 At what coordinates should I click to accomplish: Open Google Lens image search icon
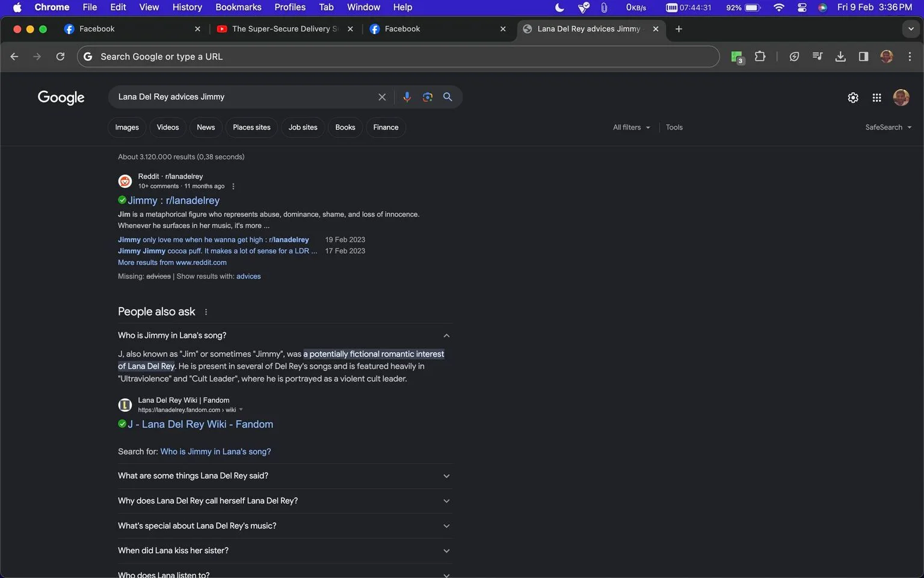click(x=428, y=97)
